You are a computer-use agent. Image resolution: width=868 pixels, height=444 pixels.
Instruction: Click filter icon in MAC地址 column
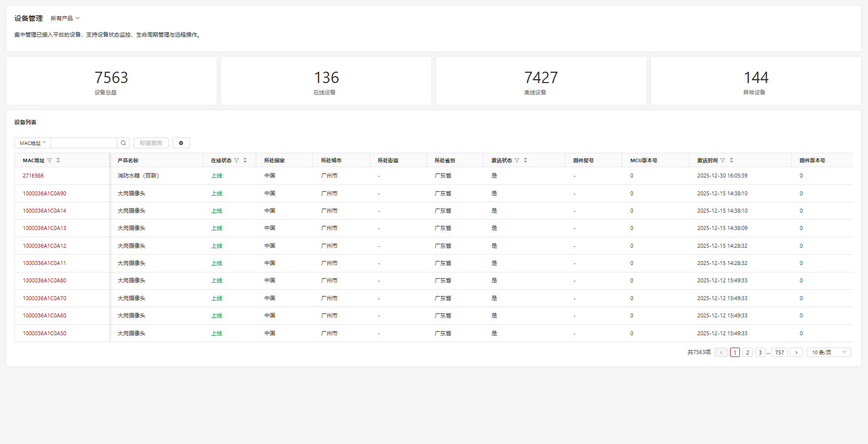coord(49,160)
